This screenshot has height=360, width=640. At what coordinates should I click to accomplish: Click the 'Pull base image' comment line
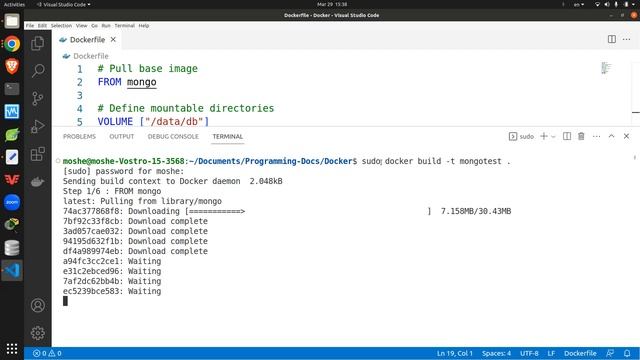[147, 69]
